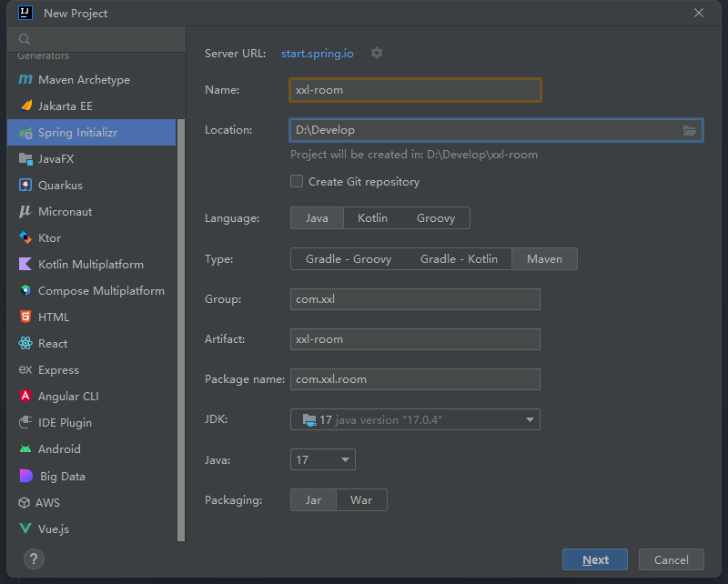Open help with question mark button
This screenshot has width=728, height=584.
pyautogui.click(x=34, y=559)
